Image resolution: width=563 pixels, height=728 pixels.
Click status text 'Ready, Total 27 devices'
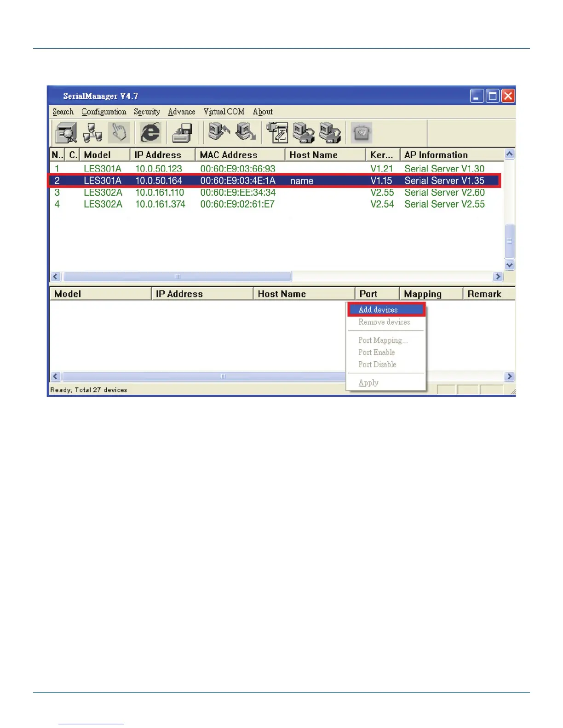click(89, 390)
